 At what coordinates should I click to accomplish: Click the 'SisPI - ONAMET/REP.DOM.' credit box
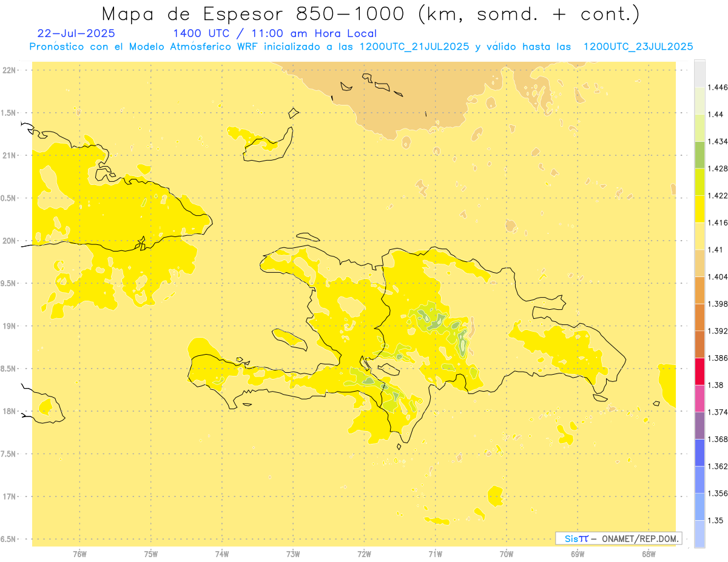click(x=618, y=538)
